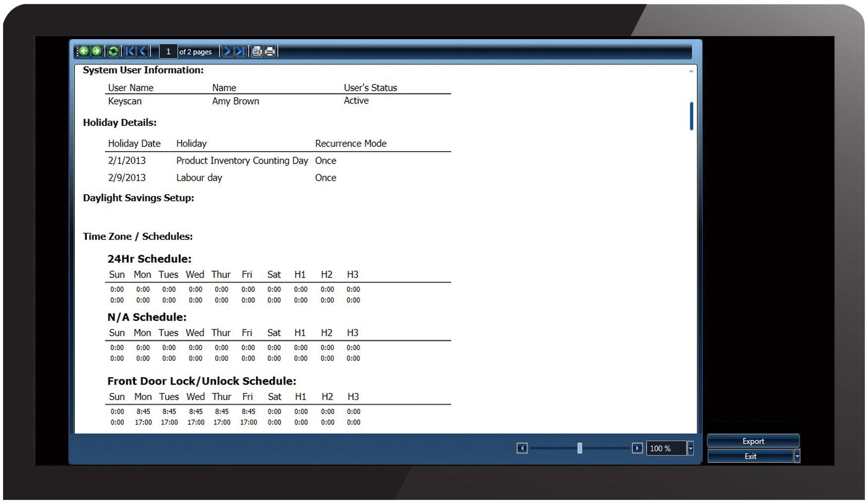Decrease zoom with slider's left arrow

coord(522,448)
